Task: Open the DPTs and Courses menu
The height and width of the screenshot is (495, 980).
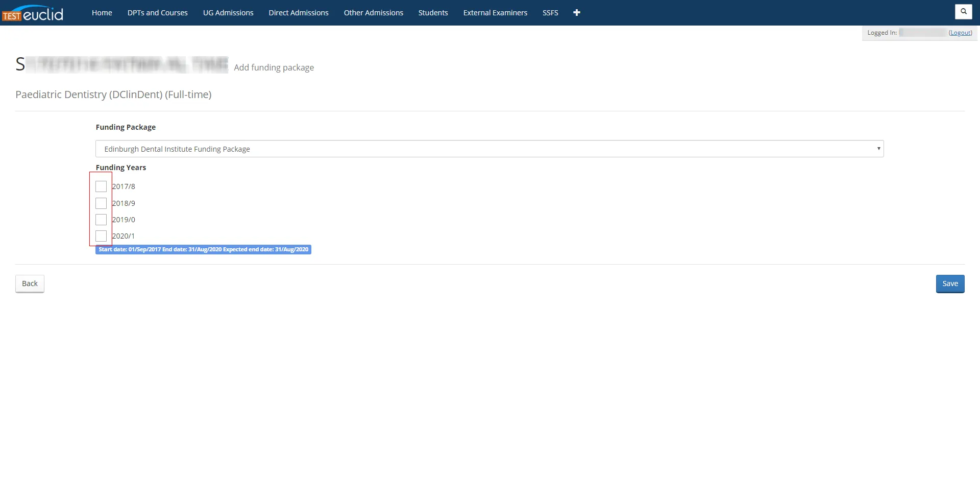Action: [x=157, y=13]
